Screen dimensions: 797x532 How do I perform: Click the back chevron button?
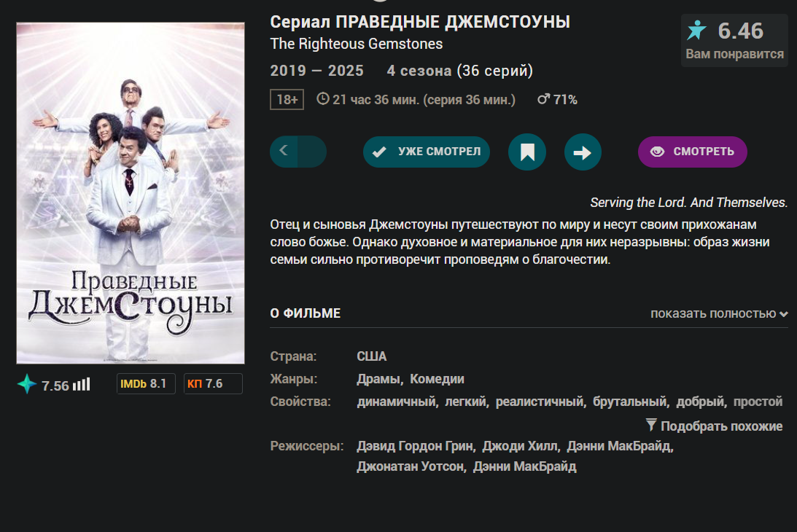pyautogui.click(x=284, y=151)
